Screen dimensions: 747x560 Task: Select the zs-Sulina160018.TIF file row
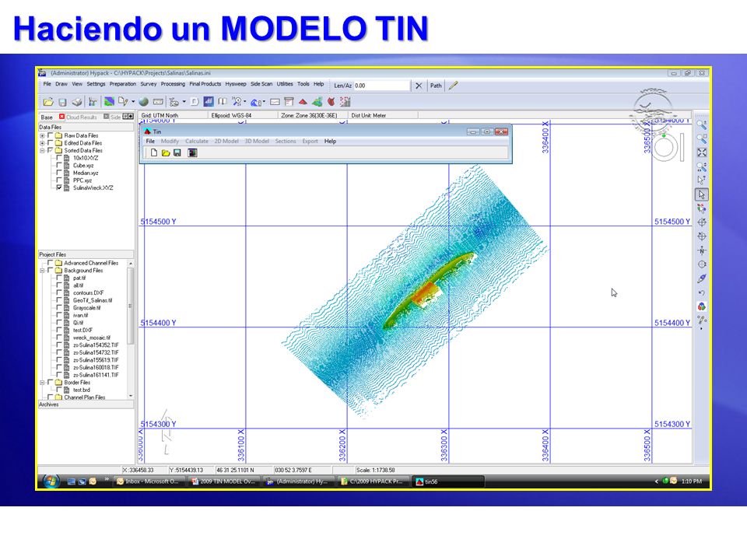pos(95,368)
